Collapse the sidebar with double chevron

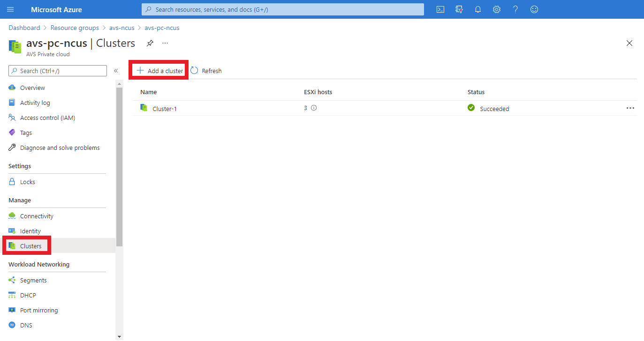pyautogui.click(x=116, y=71)
